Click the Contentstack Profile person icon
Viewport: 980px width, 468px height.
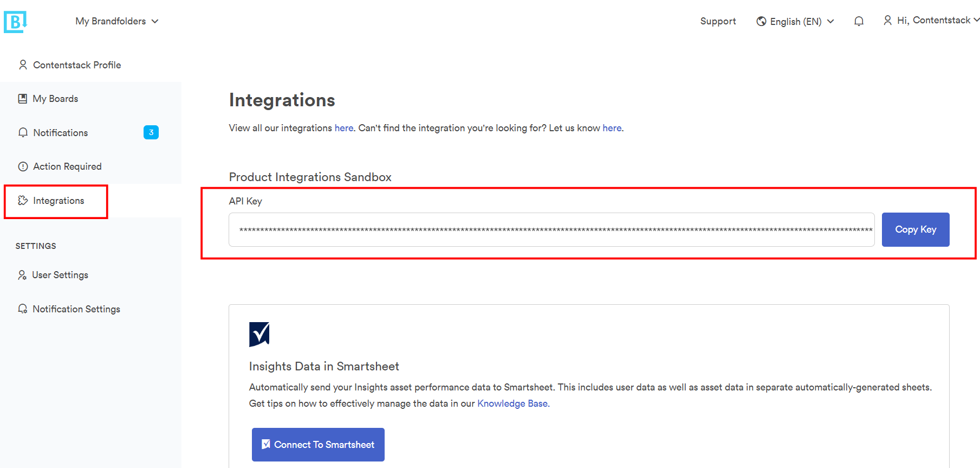tap(23, 65)
